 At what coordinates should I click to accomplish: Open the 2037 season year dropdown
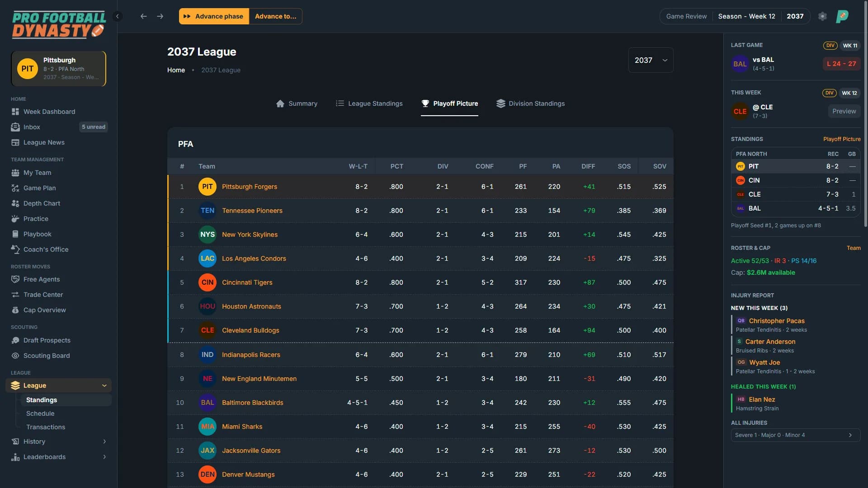651,60
